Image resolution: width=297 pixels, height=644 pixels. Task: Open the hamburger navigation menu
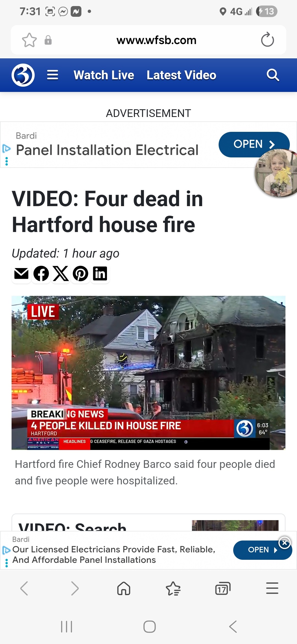coord(53,75)
